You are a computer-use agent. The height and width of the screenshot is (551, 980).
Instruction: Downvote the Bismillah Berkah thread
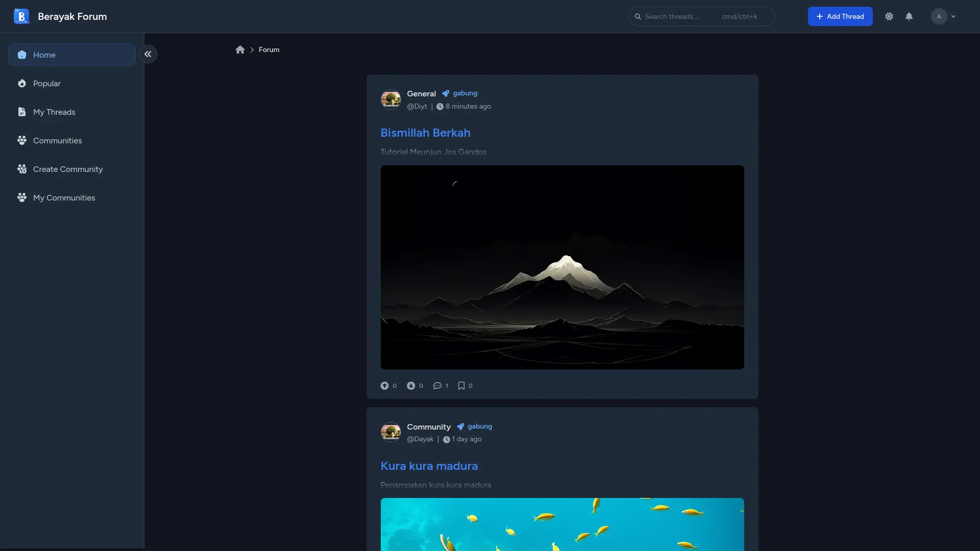(411, 386)
